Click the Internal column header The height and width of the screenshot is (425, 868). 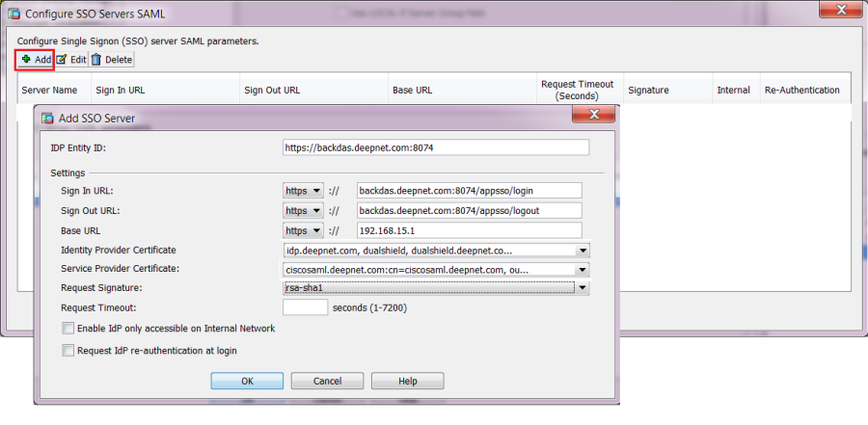coord(736,90)
